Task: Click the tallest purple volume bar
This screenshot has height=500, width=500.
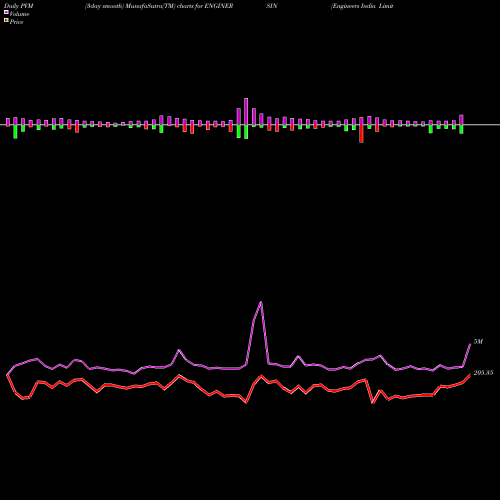Action: pyautogui.click(x=246, y=112)
